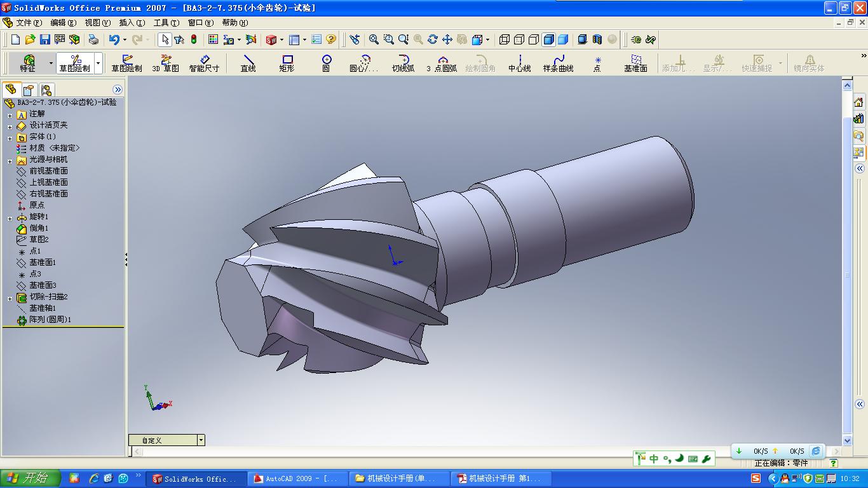Open 机械设计手册 folder taskbar item
The width and height of the screenshot is (868, 488).
pyautogui.click(x=400, y=478)
